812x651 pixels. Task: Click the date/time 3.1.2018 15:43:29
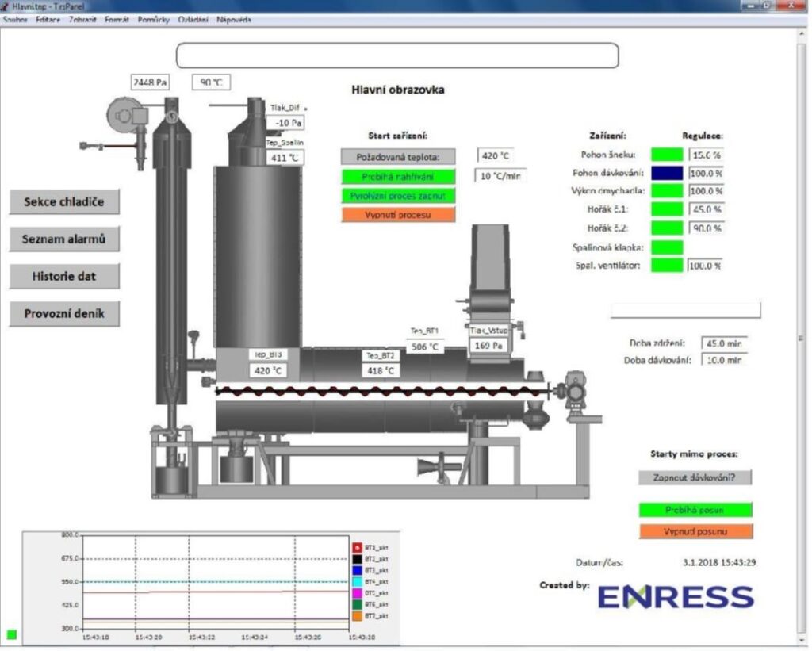pos(719,562)
